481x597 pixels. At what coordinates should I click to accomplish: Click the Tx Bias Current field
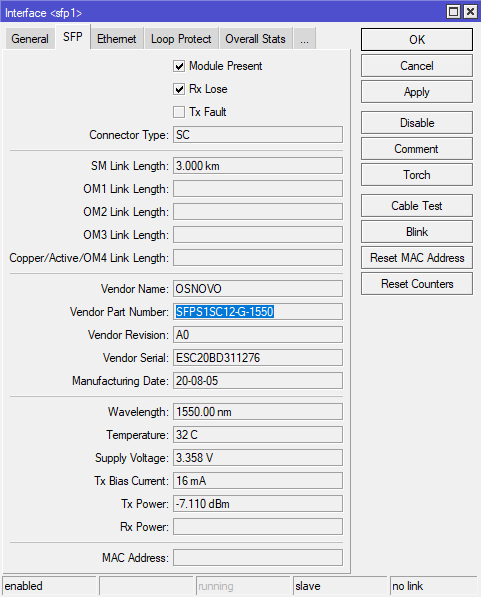258,481
